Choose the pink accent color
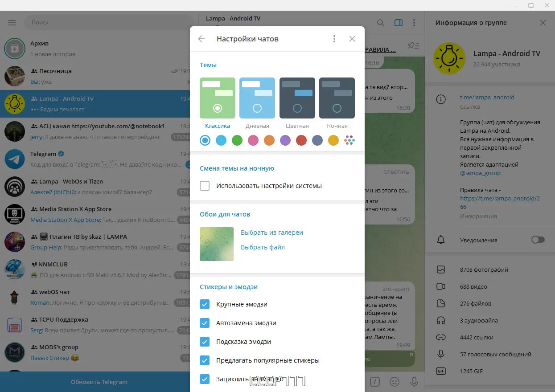Viewport: 555px width, 392px height. click(x=253, y=140)
